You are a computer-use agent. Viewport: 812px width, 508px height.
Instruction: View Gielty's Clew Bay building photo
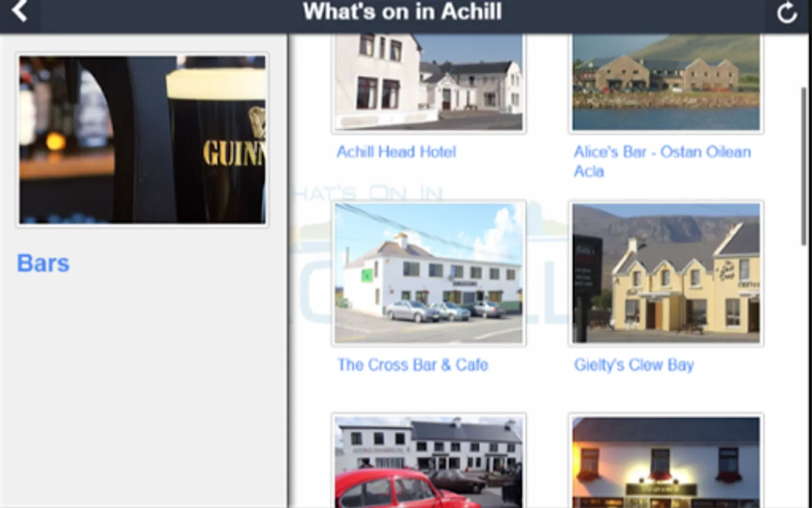pyautogui.click(x=666, y=273)
